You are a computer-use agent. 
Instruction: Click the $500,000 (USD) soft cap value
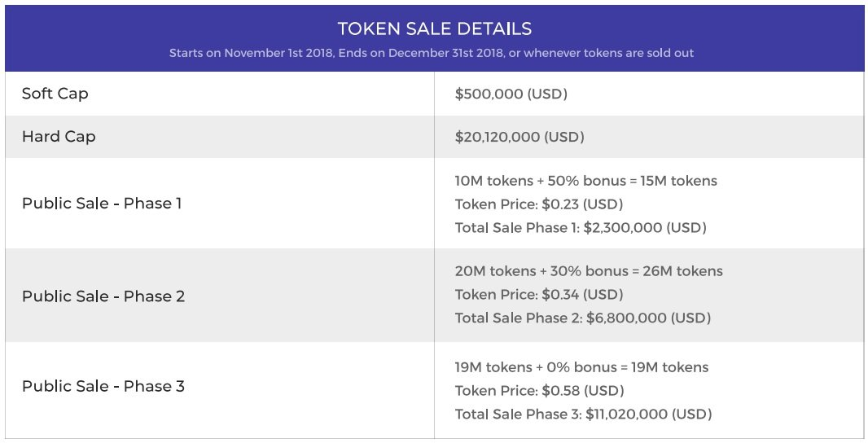(x=511, y=94)
